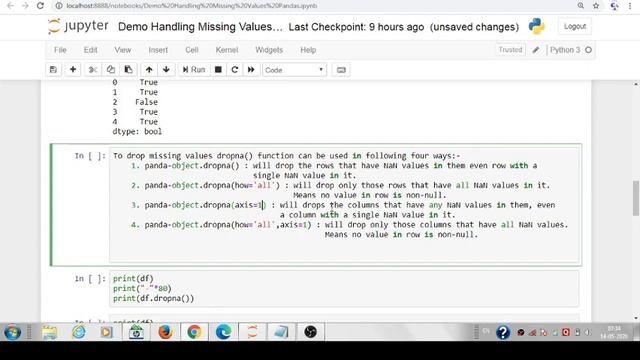Open the Edit menu
Viewport: 640px width, 360px height.
(x=91, y=50)
